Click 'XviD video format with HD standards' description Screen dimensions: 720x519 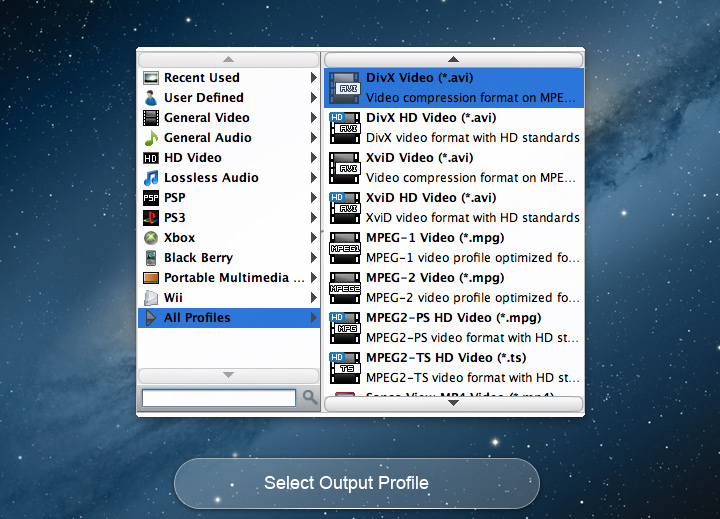(x=472, y=218)
